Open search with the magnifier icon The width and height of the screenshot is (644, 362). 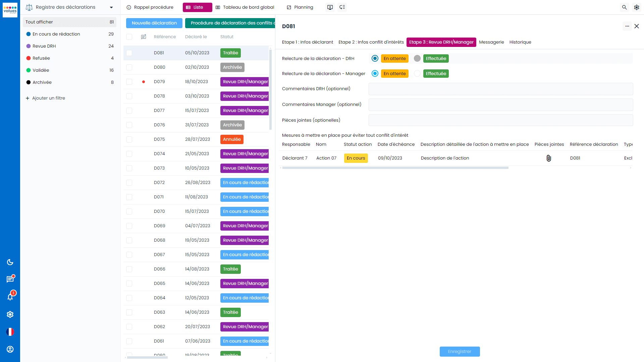pos(624,7)
